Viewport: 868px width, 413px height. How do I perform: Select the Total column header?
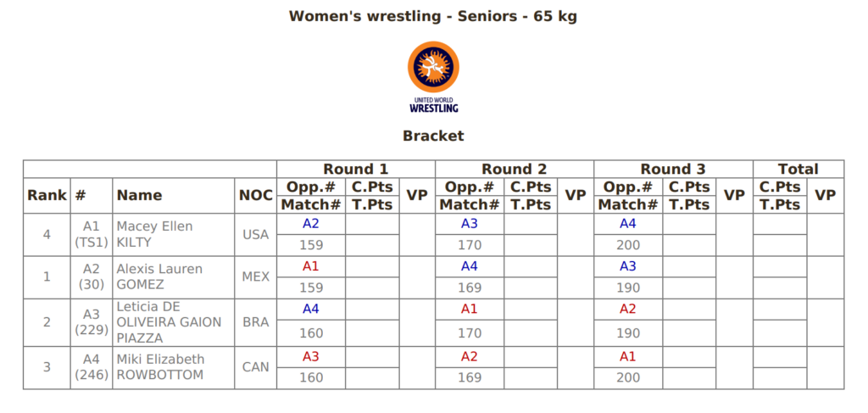pos(798,169)
